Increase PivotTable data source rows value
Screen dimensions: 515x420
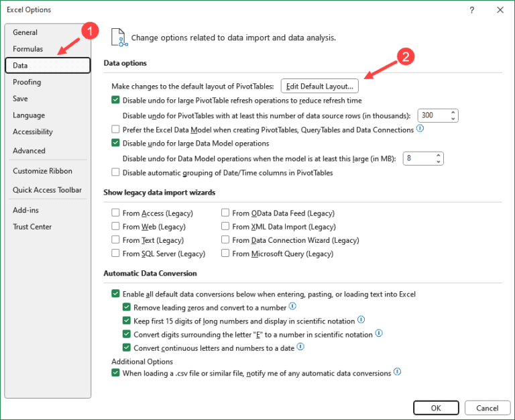(453, 113)
